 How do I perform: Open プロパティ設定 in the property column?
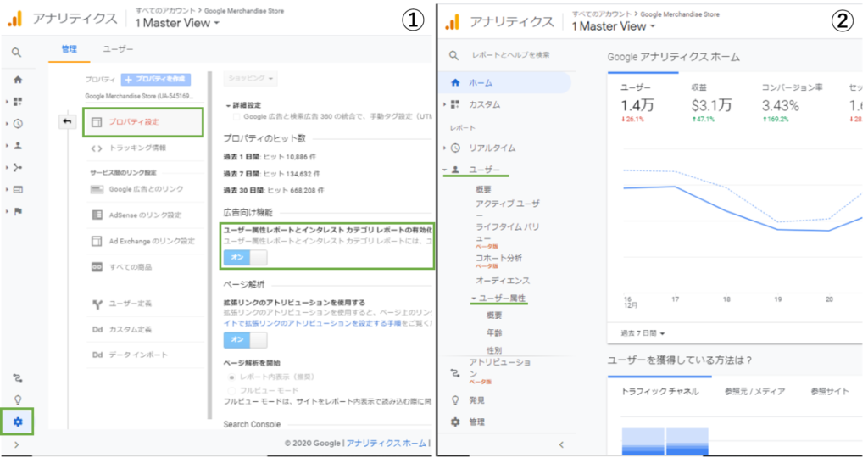[x=143, y=122]
